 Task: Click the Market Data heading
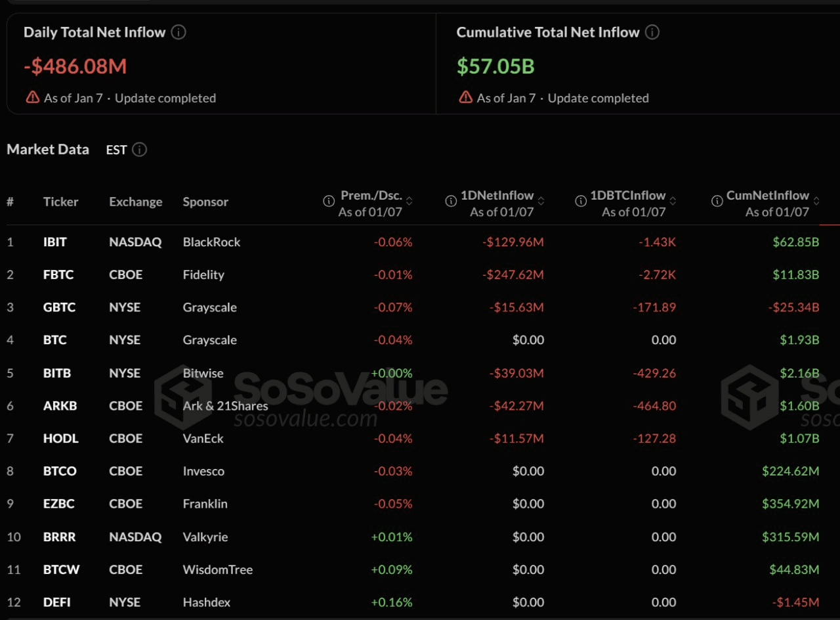click(x=48, y=150)
